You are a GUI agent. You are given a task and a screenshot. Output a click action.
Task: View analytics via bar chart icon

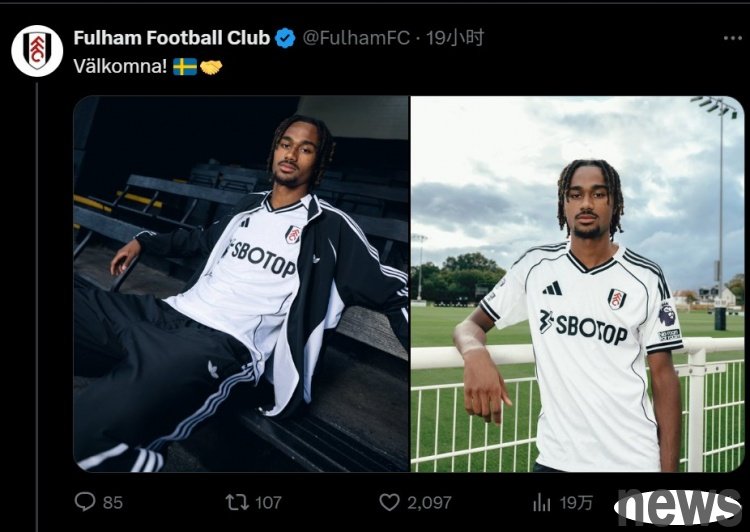pos(541,502)
